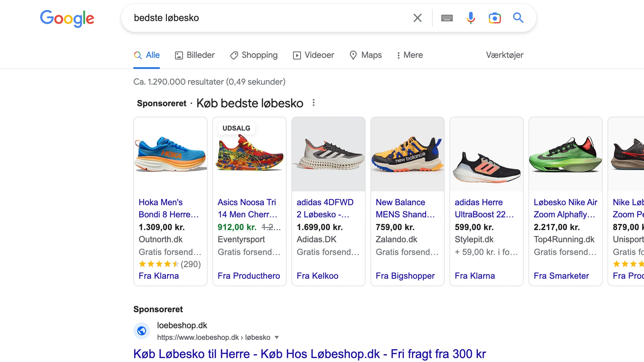Image resolution: width=644 pixels, height=362 pixels.
Task: Click seller name Eventyrsport
Action: pyautogui.click(x=241, y=239)
